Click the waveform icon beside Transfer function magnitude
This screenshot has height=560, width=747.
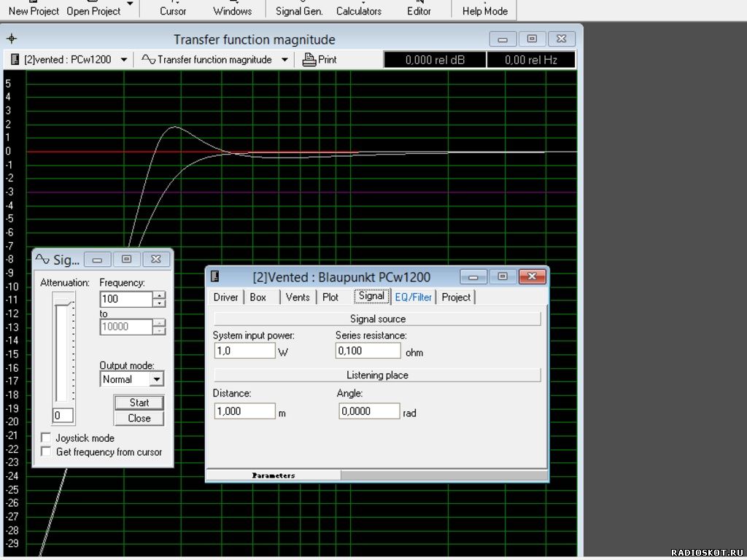point(149,60)
